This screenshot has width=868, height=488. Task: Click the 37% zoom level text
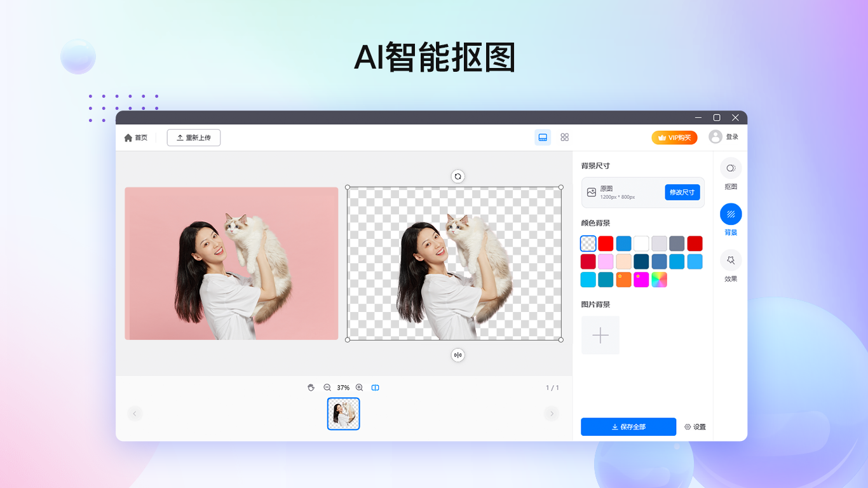point(343,388)
